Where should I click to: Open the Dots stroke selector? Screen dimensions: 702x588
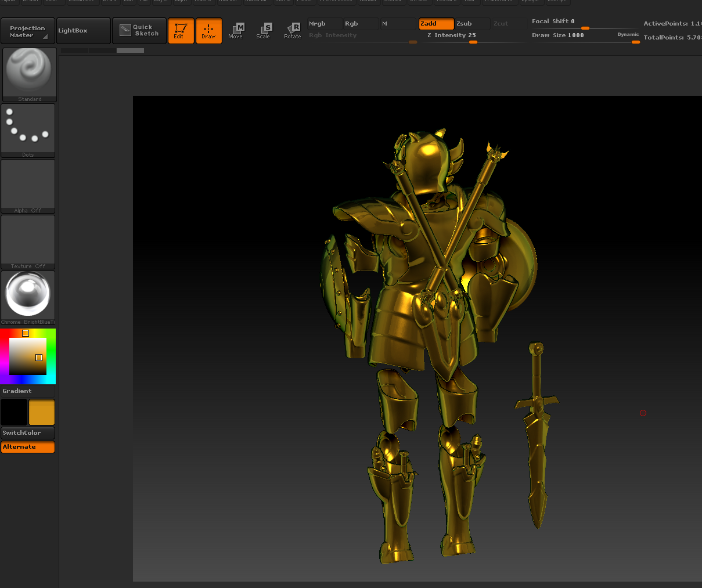(28, 131)
